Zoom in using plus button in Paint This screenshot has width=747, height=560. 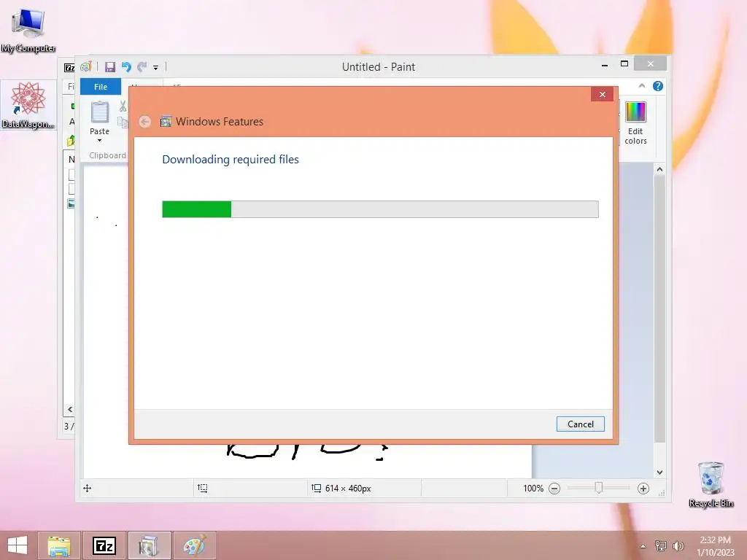(x=643, y=489)
